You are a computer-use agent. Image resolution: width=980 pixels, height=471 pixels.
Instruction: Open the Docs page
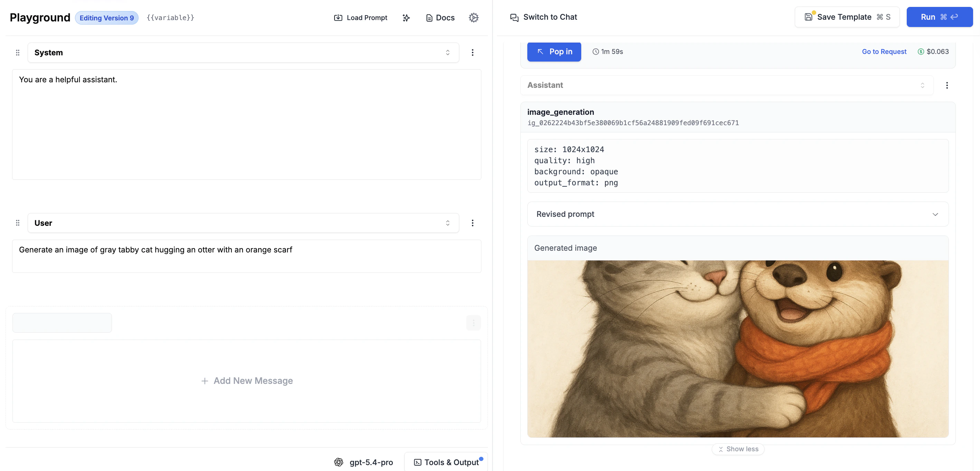pos(440,18)
